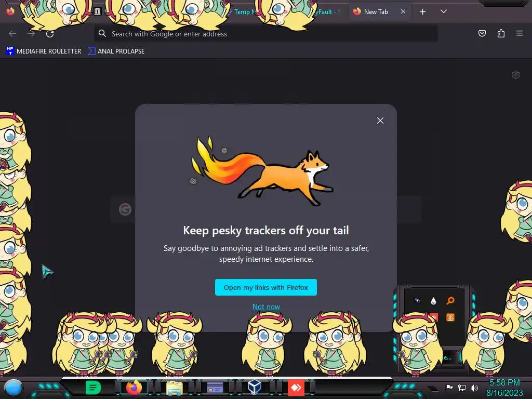Image resolution: width=532 pixels, height=399 pixels.
Task: Click the Not now link
Action: pos(266,307)
